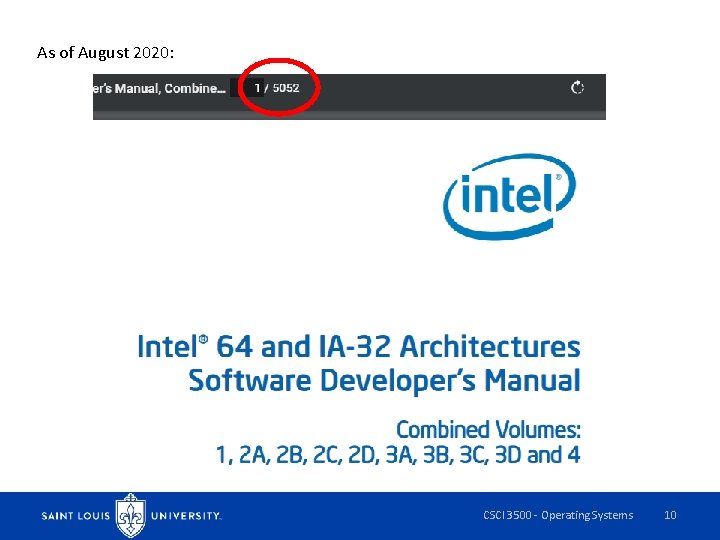720x540 pixels.
Task: Click the heading 'Intel 64 and IA-32 Architectures'
Action: pyautogui.click(x=359, y=346)
